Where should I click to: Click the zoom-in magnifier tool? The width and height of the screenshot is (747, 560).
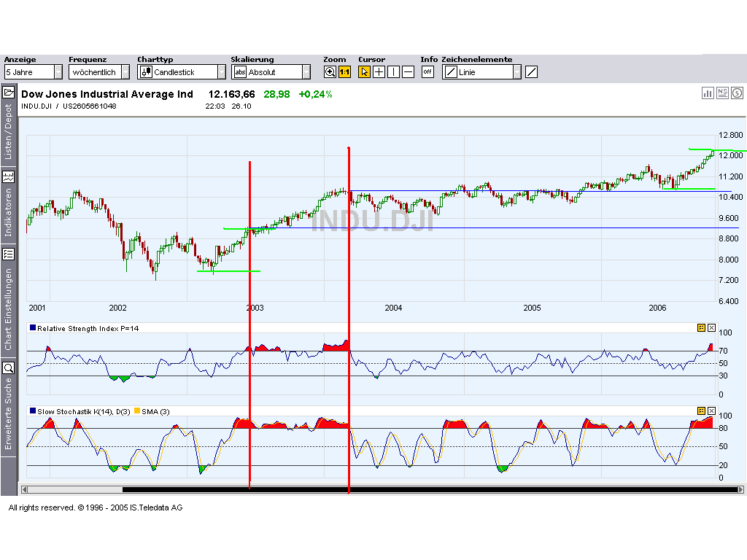coord(330,72)
